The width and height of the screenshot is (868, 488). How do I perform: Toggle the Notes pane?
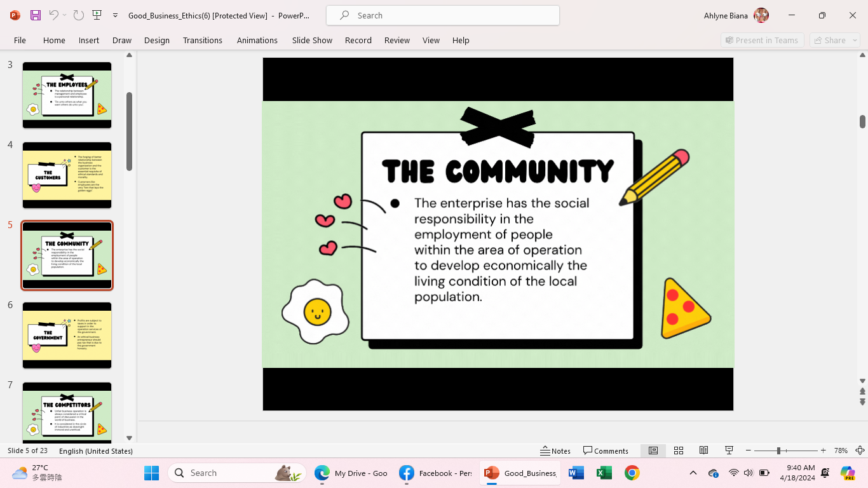[555, 451]
